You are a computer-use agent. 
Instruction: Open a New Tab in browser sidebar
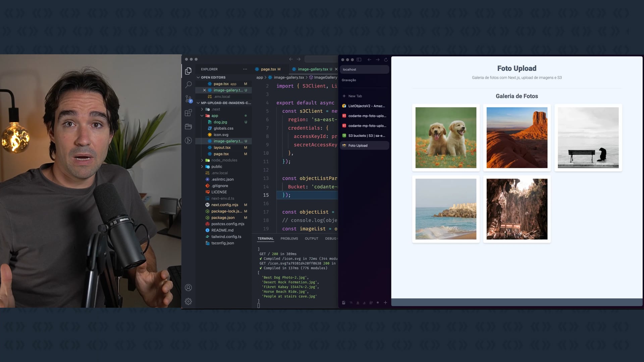tap(355, 96)
